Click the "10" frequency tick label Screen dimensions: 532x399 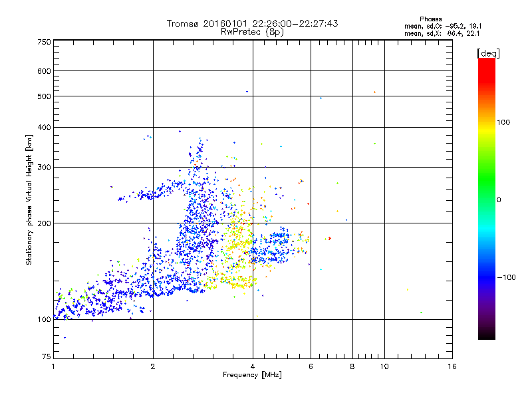[x=384, y=367]
